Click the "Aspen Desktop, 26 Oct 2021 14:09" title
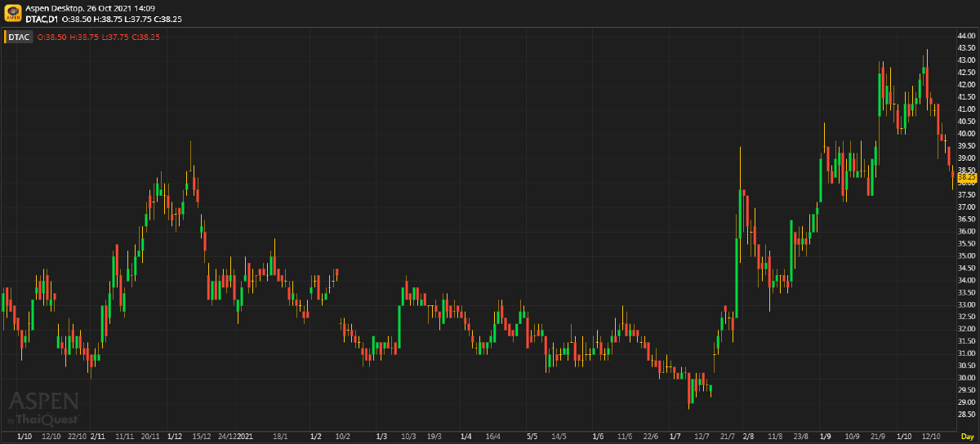Viewport: 980px width, 444px height. (91, 7)
